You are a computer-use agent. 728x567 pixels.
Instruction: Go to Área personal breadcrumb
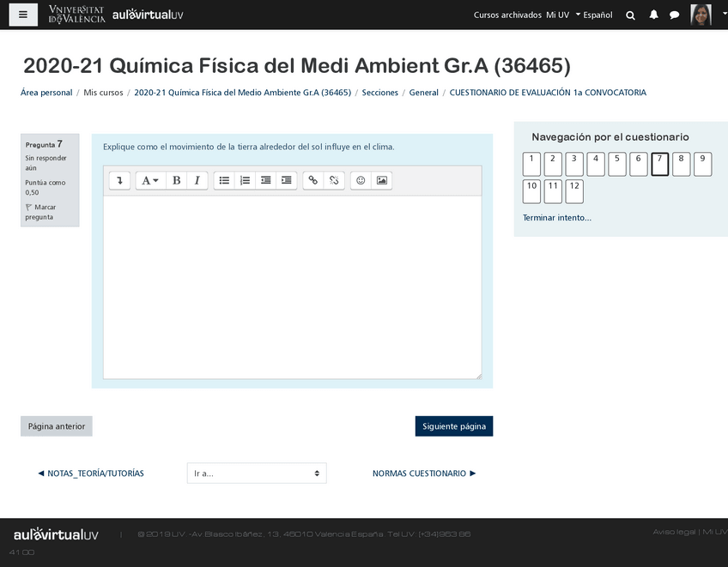click(46, 93)
